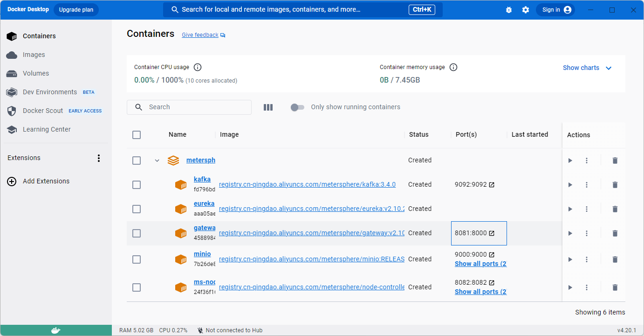
Task: Enable 'Only show running containers' toggle
Action: click(297, 107)
